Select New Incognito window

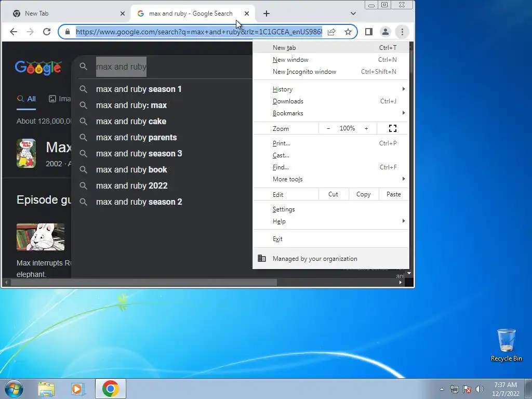click(330, 72)
